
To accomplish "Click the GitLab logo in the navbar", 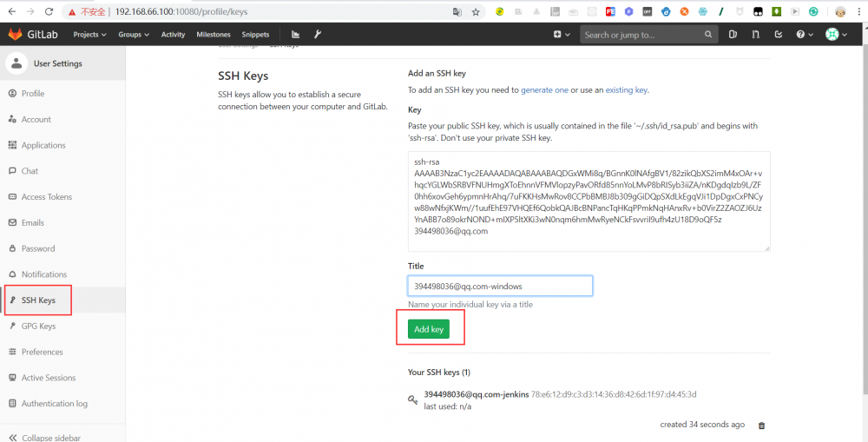I will click(x=33, y=35).
